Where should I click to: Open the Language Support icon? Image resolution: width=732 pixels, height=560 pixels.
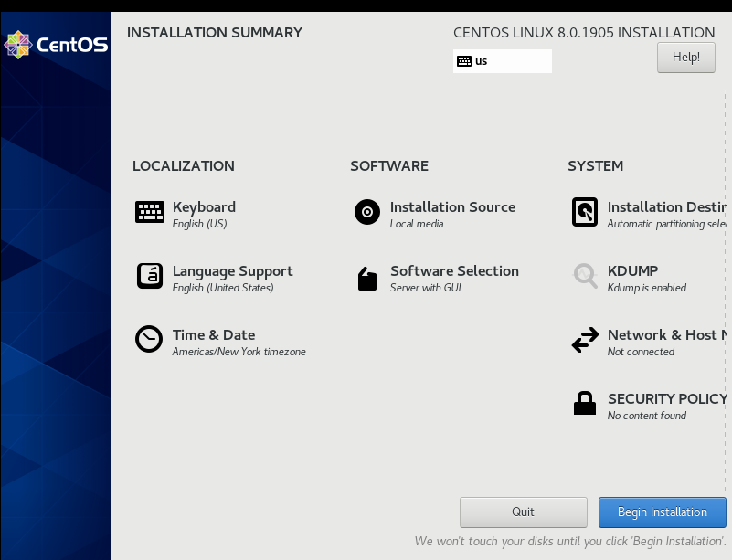[x=149, y=276]
